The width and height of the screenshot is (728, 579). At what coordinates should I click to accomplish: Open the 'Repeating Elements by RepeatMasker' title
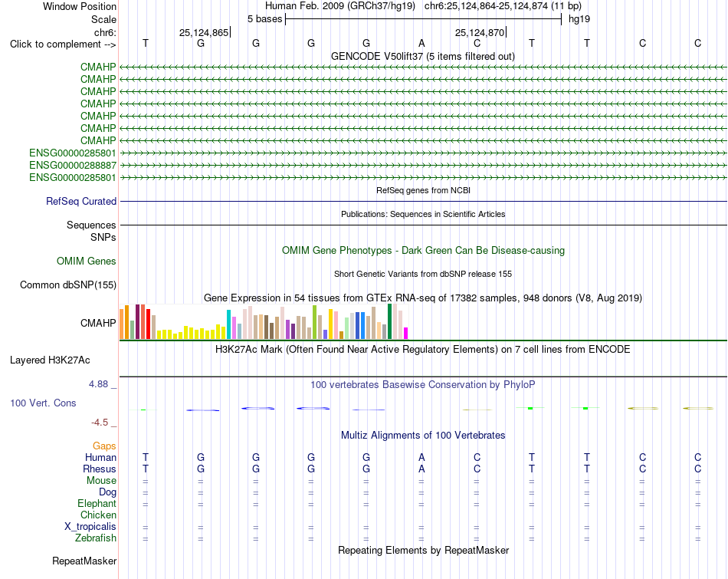(x=423, y=550)
